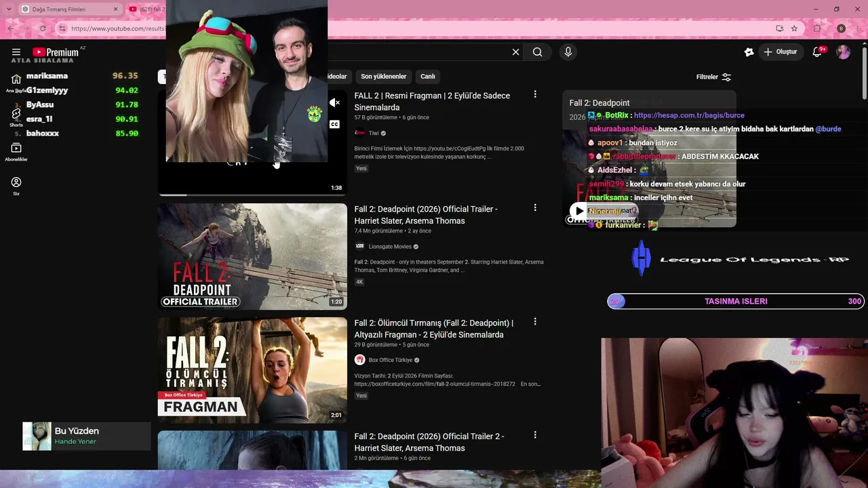Screen dimensions: 868x488
Task: Click the bahoxxx leaderboard entry
Action: (75, 134)
